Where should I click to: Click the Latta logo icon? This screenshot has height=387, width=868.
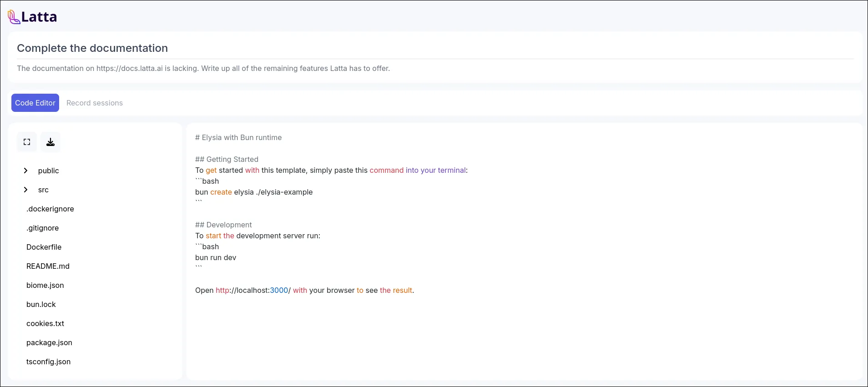coord(14,17)
